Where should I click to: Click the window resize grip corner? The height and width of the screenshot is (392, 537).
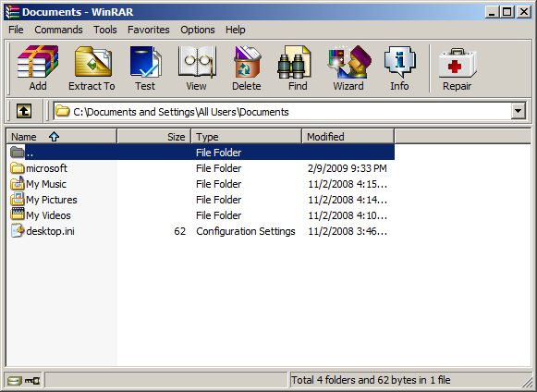(527, 384)
